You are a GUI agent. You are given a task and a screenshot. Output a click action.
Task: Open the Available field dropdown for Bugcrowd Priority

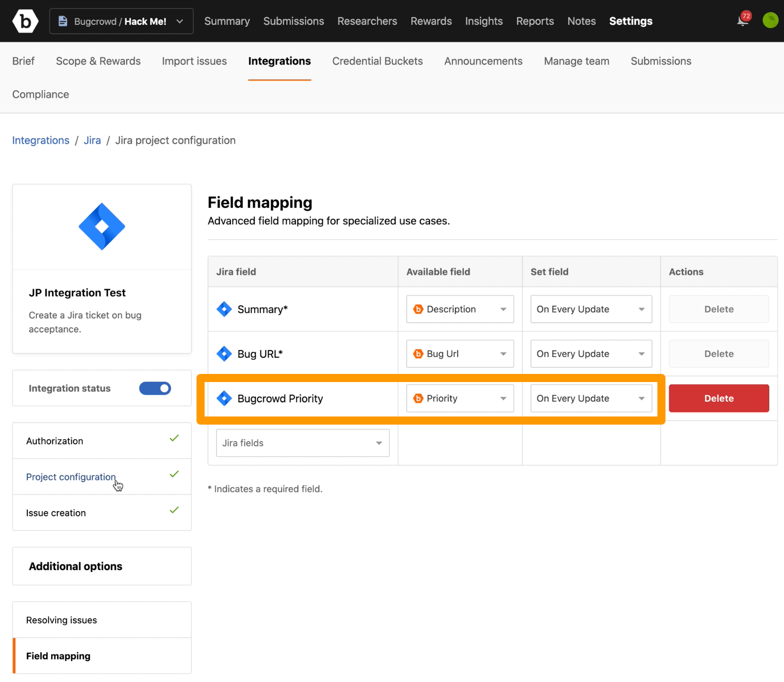point(459,398)
